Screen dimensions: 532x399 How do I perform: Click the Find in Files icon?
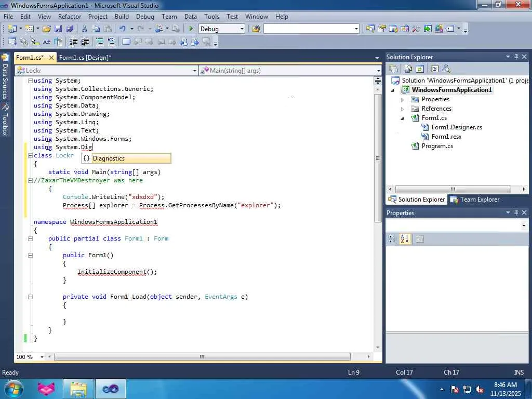tap(256, 29)
